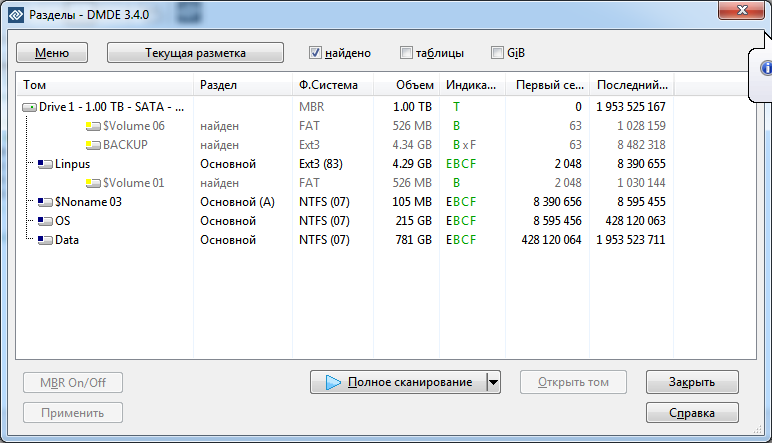The height and width of the screenshot is (443, 772).
Task: Click the BACKUP volume icon
Action: pyautogui.click(x=93, y=145)
